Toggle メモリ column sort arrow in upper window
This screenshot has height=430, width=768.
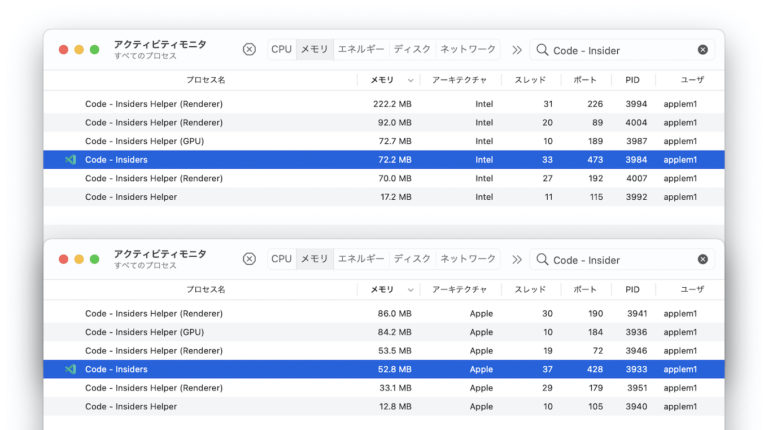click(x=409, y=79)
